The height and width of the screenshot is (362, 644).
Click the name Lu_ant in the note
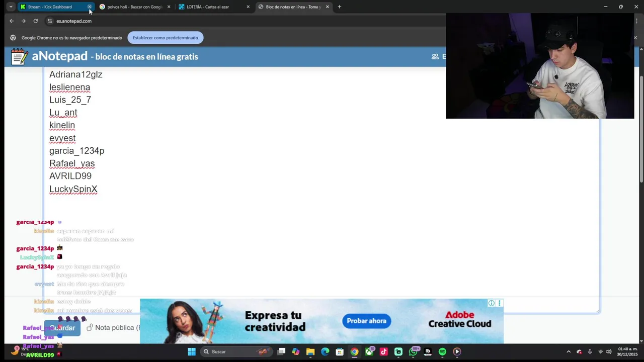63,113
